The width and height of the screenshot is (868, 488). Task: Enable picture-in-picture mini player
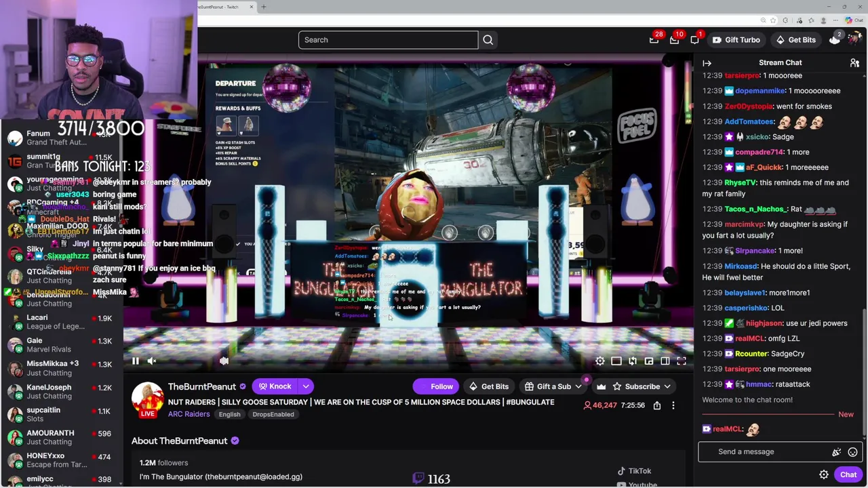pos(649,361)
